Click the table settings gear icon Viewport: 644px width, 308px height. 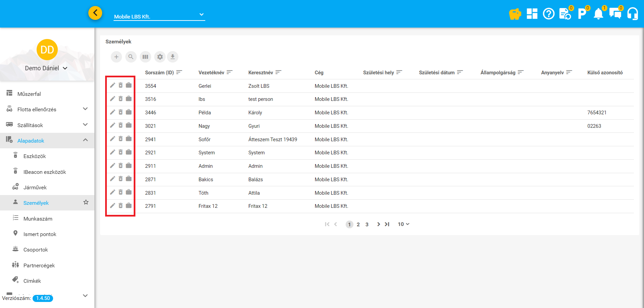pos(160,57)
